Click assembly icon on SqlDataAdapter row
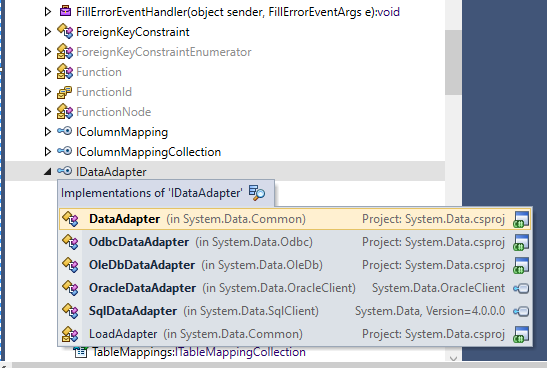Image resolution: width=547 pixels, height=368 pixels. 521,311
